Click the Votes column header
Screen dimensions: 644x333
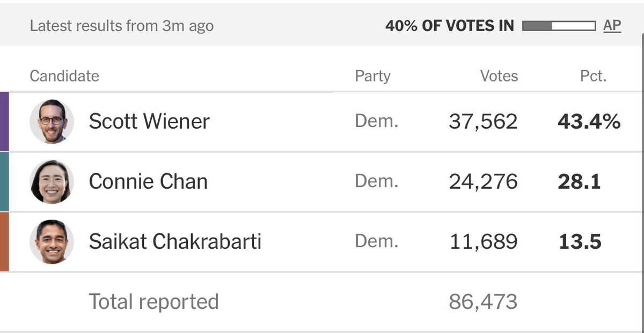[499, 76]
